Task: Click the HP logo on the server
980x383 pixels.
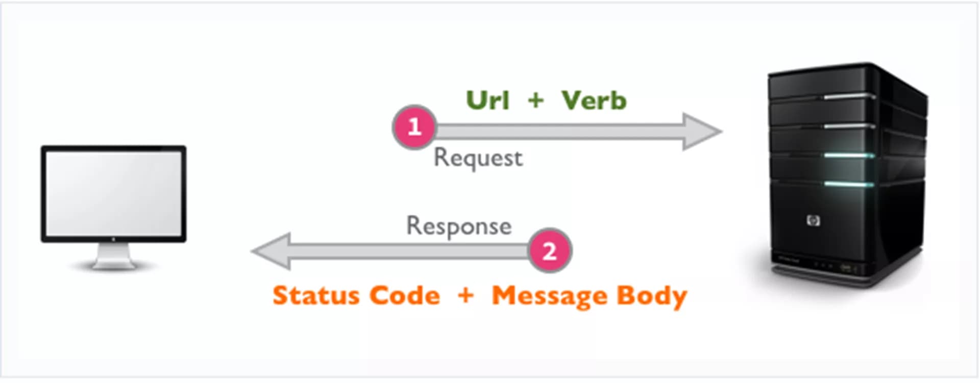Action: tap(813, 220)
